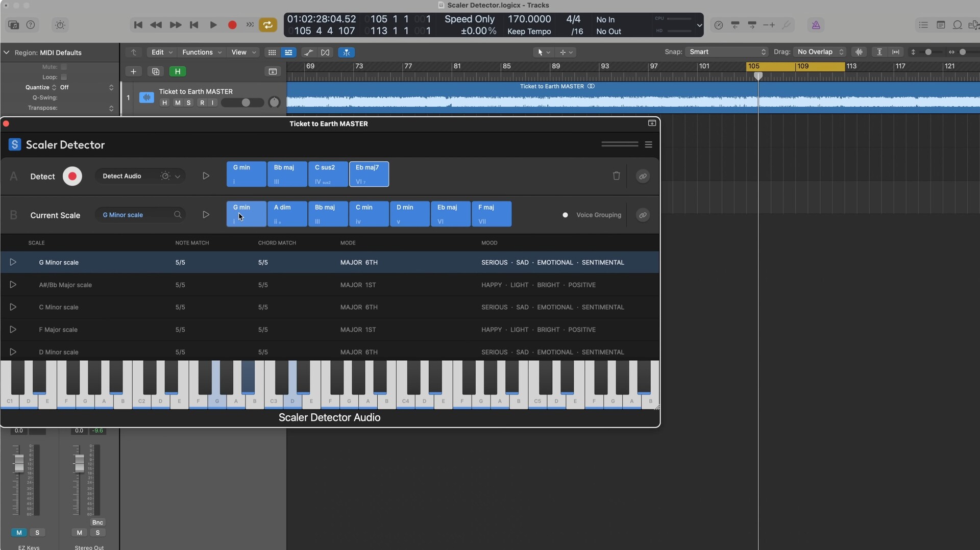
Task: Toggle the Cycle loop button in transport
Action: coord(267,25)
